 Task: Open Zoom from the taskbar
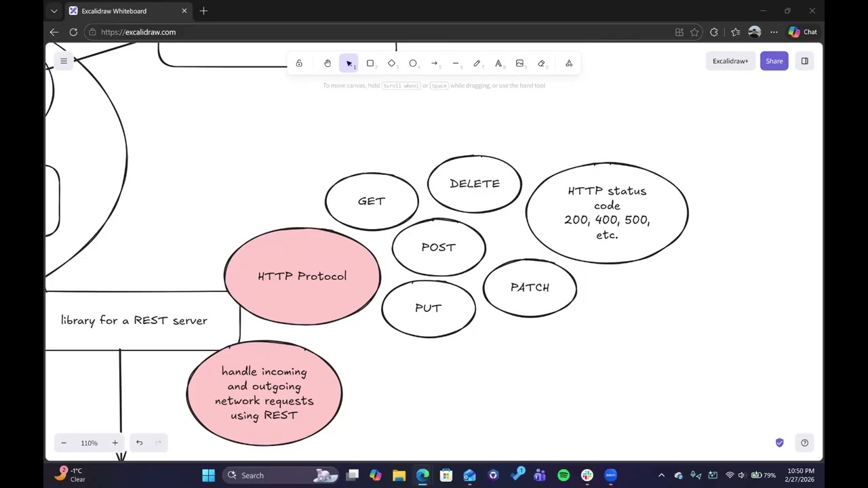point(610,475)
